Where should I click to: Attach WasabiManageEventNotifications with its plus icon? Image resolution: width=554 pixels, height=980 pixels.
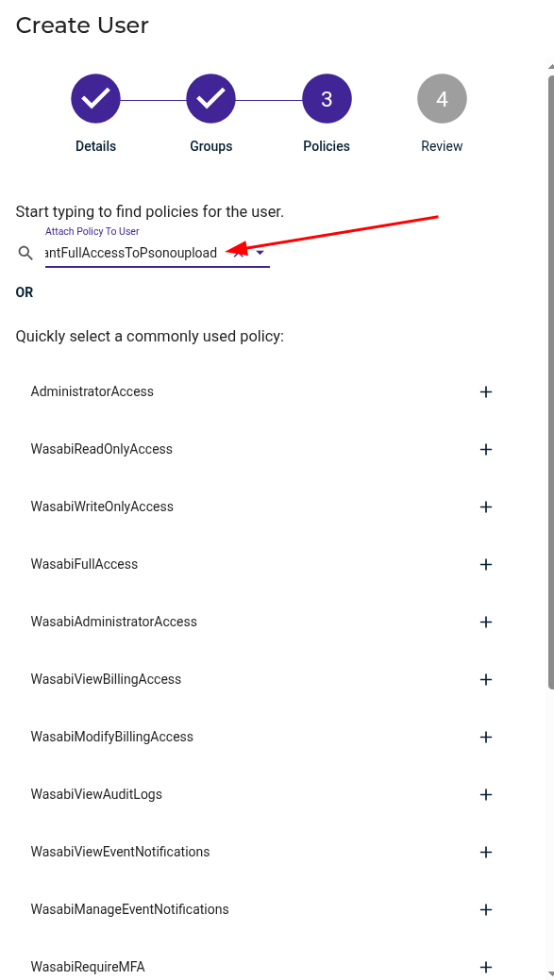[486, 909]
